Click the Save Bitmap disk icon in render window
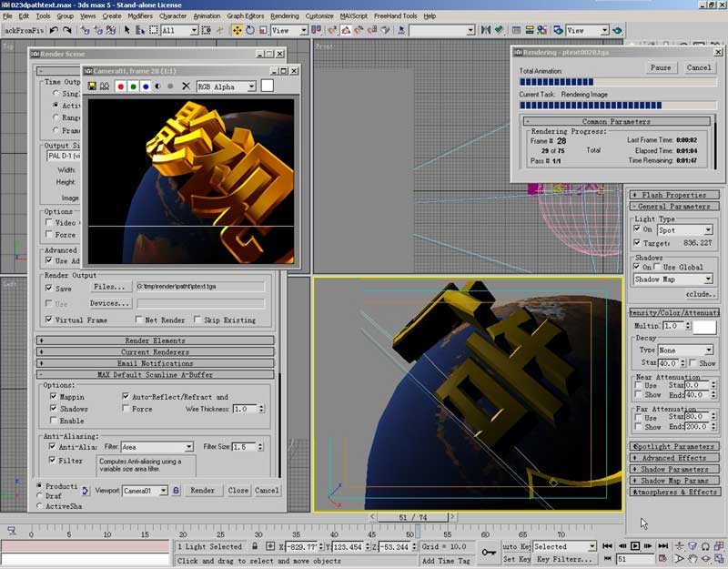Viewport: 728px width, 569px height. coord(92,86)
